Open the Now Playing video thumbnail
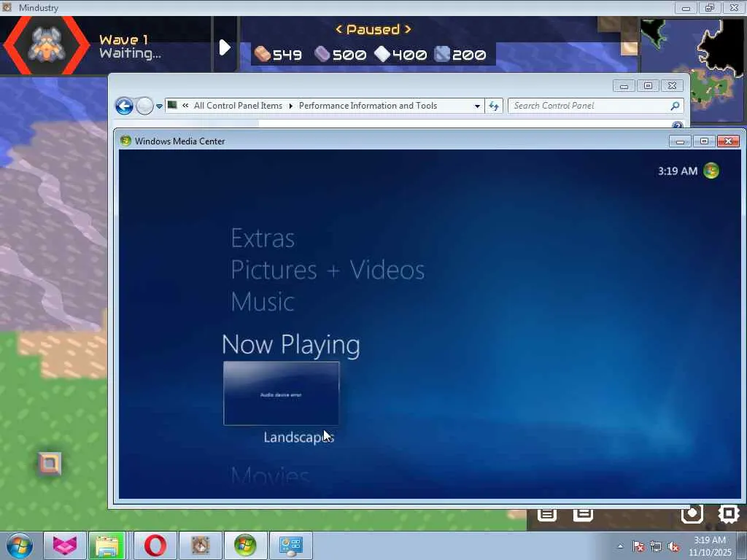The width and height of the screenshot is (747, 560). (x=282, y=393)
